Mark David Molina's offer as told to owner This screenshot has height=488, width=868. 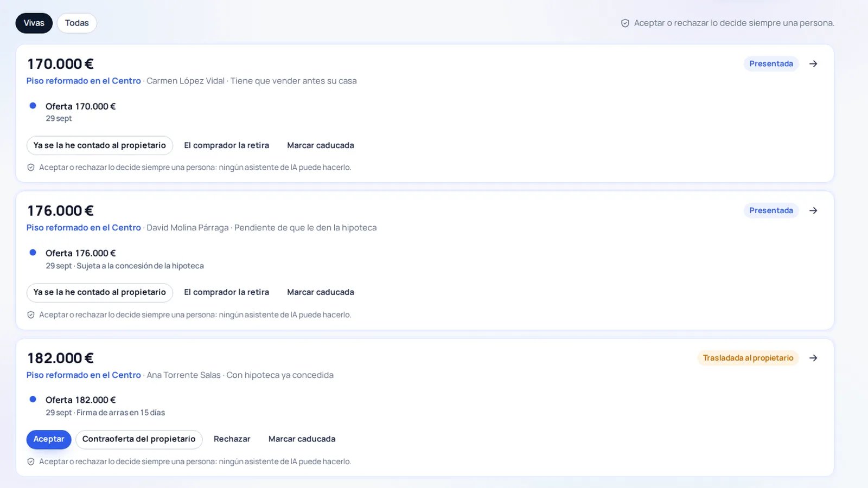(100, 292)
